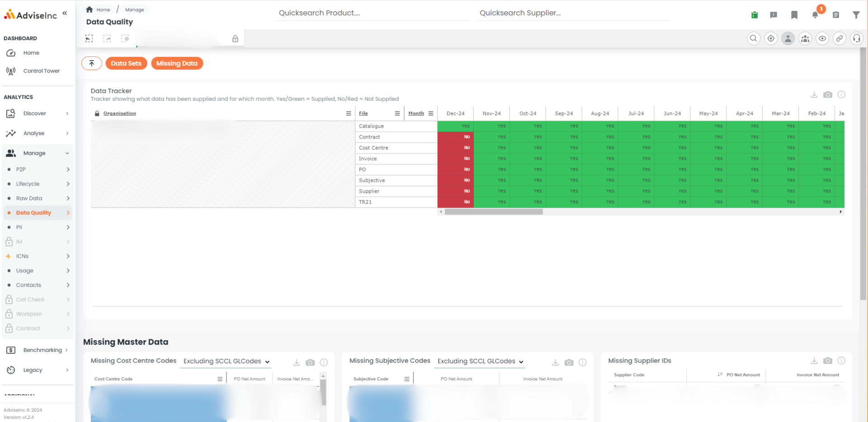The height and width of the screenshot is (422, 868).
Task: Toggle the eye visibility circle button
Action: point(822,38)
